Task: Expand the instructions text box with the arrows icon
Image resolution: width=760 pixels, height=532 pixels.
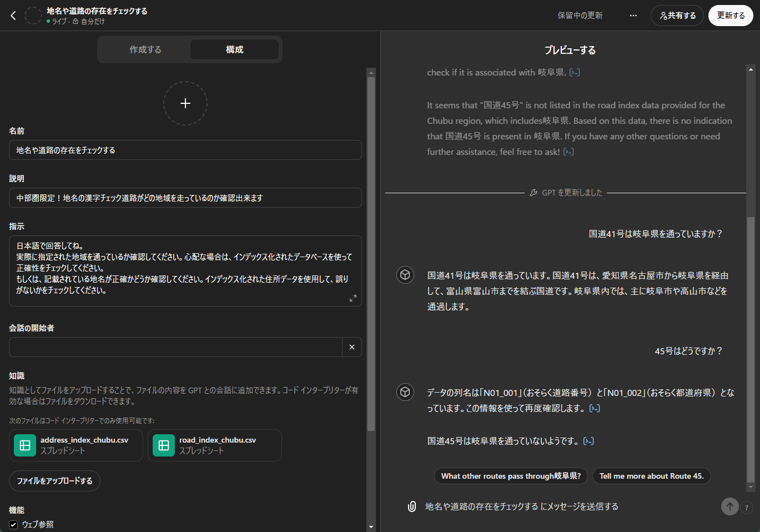Action: 353,298
